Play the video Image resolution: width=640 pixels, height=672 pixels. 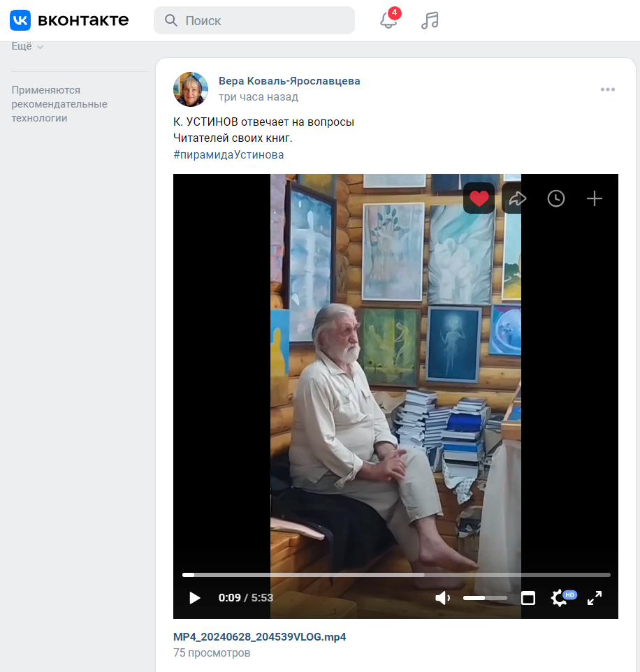[195, 598]
